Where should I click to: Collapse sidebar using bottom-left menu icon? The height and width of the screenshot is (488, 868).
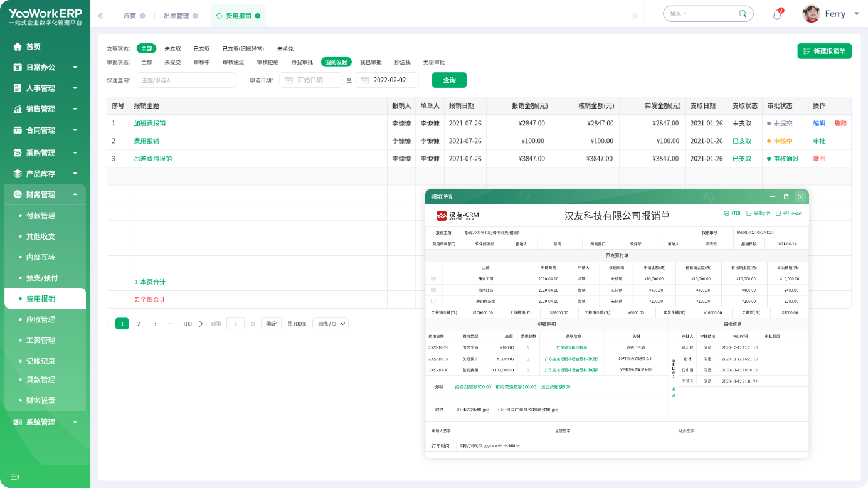(15, 476)
